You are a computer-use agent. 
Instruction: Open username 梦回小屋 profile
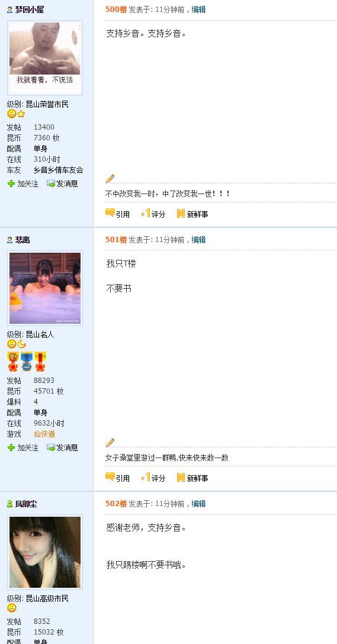click(x=30, y=9)
